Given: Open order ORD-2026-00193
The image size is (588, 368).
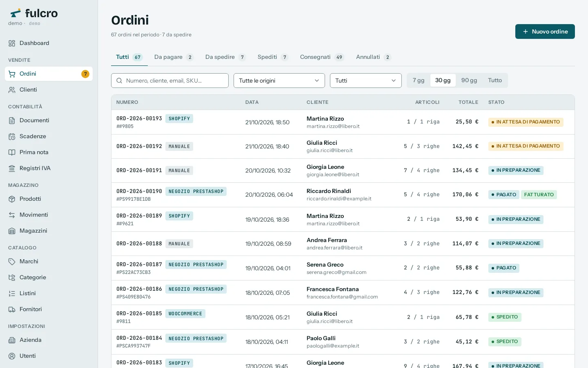Looking at the screenshot, I should tap(139, 119).
